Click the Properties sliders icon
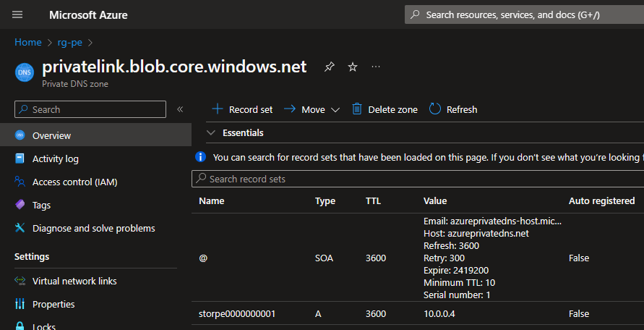This screenshot has height=330, width=644. (20, 304)
